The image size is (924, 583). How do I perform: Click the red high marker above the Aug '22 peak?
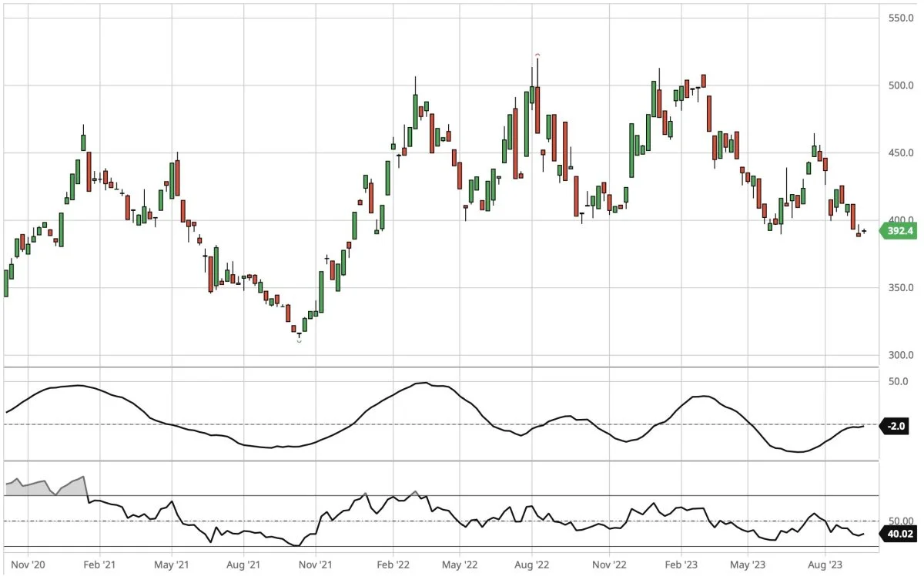(537, 55)
